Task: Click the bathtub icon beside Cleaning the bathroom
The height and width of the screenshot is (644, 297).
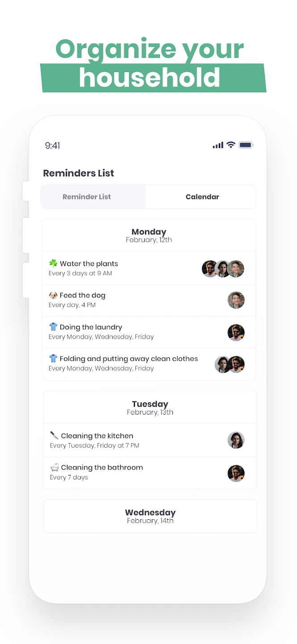Action: tap(54, 467)
